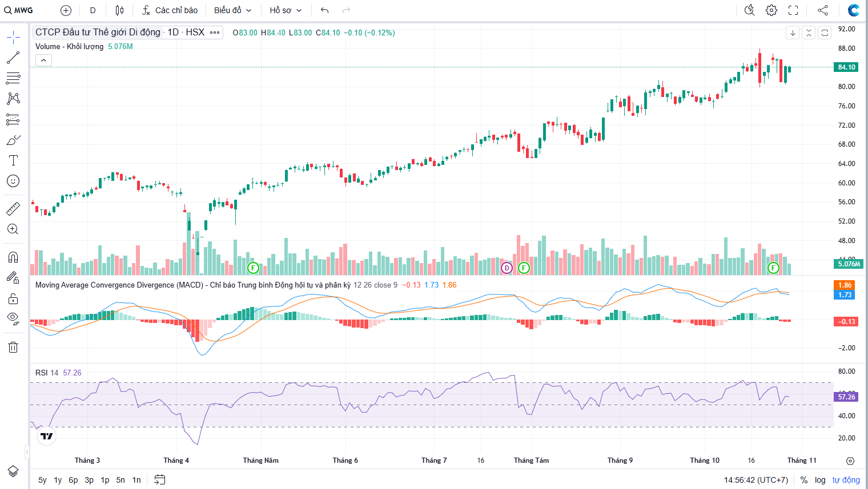Switch to the 1n time range
868x489 pixels.
click(x=136, y=480)
